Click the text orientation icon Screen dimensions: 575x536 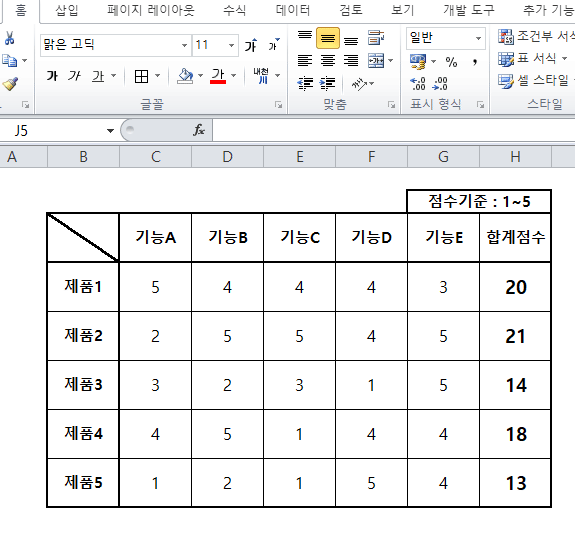(359, 84)
